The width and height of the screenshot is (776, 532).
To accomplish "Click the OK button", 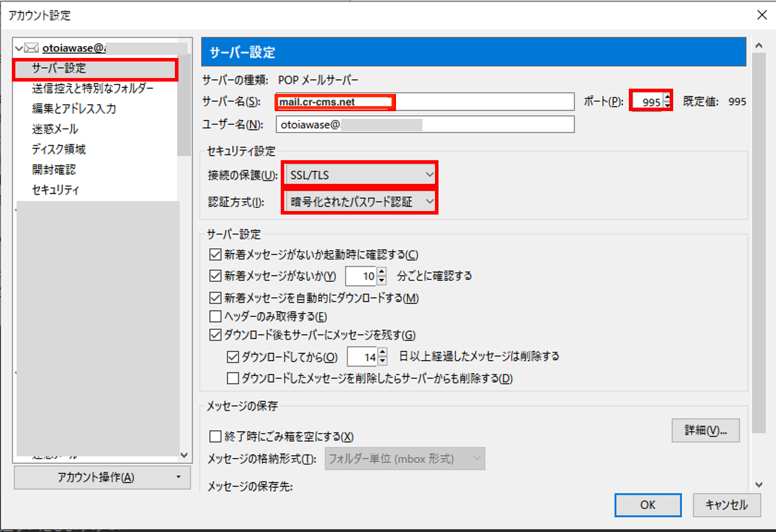I will coord(648,505).
